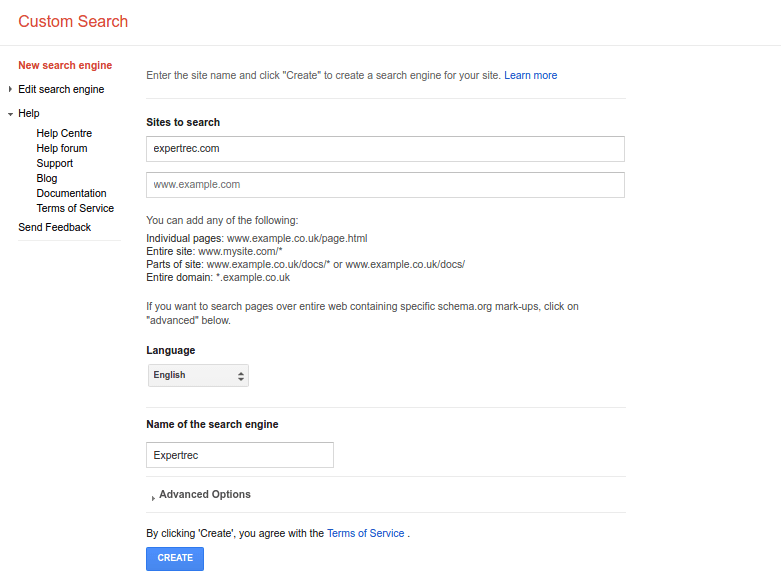Edit the search engine name field

click(x=239, y=455)
